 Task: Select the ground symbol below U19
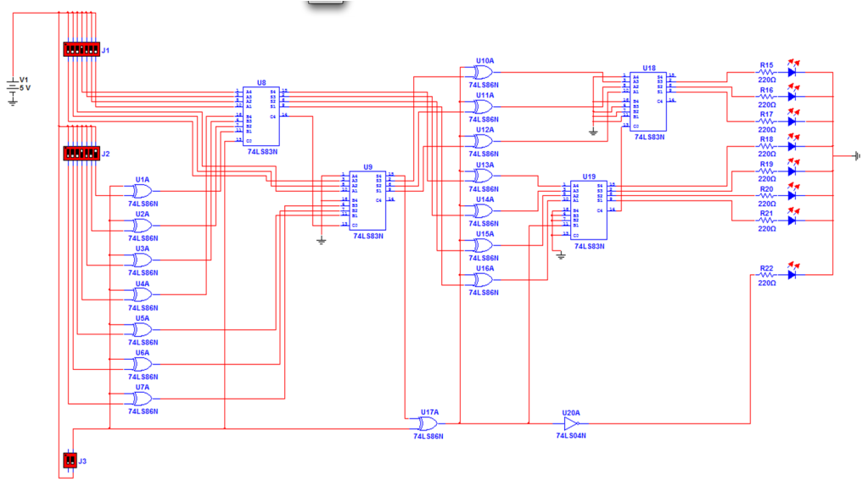(561, 255)
